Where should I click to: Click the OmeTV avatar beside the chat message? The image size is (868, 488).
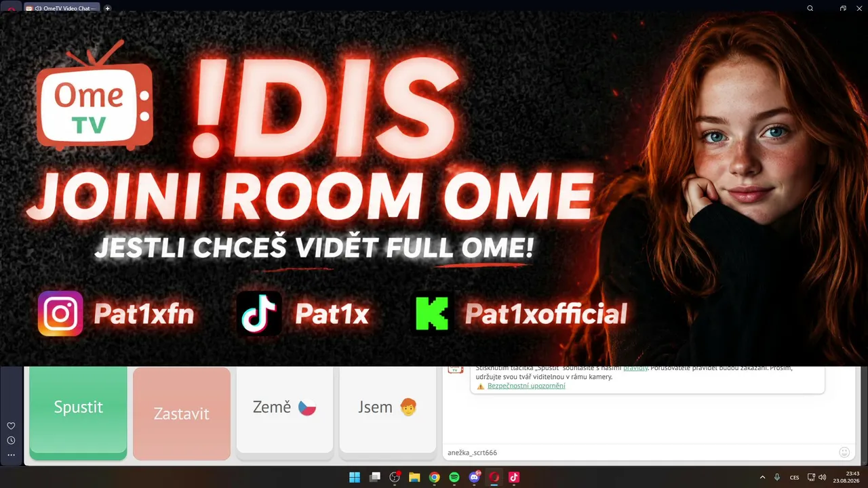tap(455, 369)
